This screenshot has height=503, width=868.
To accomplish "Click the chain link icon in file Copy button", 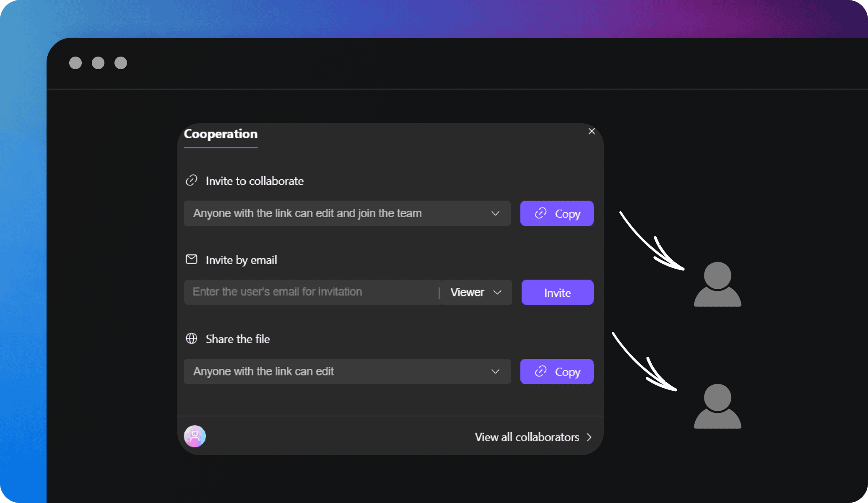I will (x=539, y=371).
